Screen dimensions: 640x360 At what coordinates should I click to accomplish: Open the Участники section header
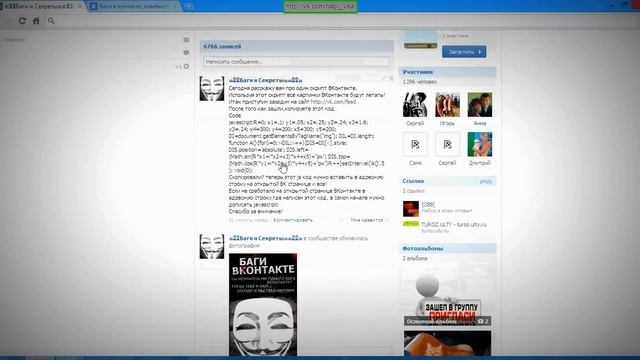point(447,72)
